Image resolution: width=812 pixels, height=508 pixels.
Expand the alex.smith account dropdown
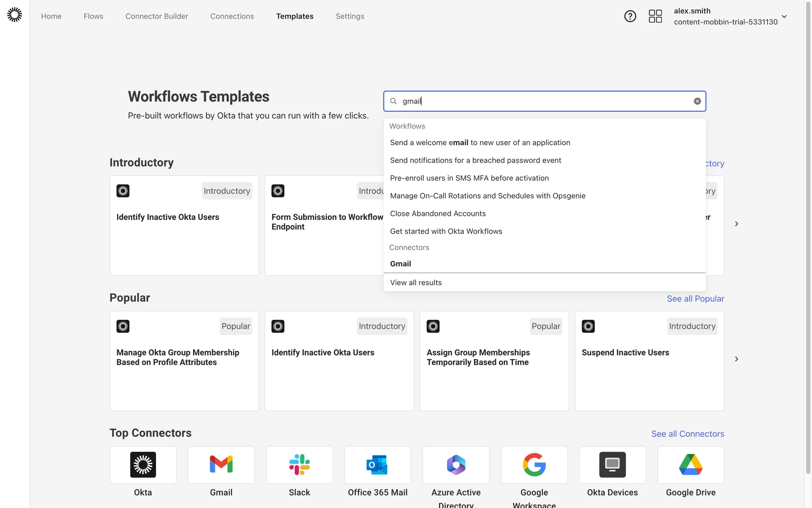tap(784, 17)
